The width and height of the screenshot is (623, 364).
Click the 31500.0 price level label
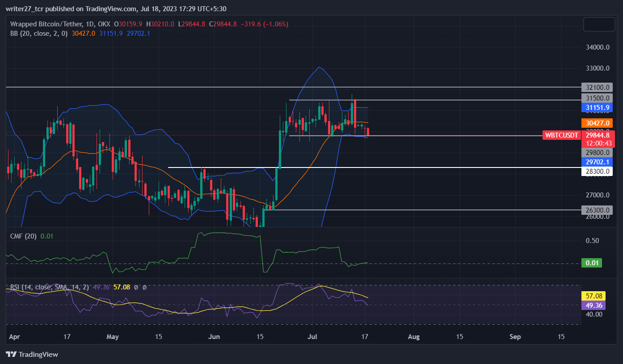[597, 98]
